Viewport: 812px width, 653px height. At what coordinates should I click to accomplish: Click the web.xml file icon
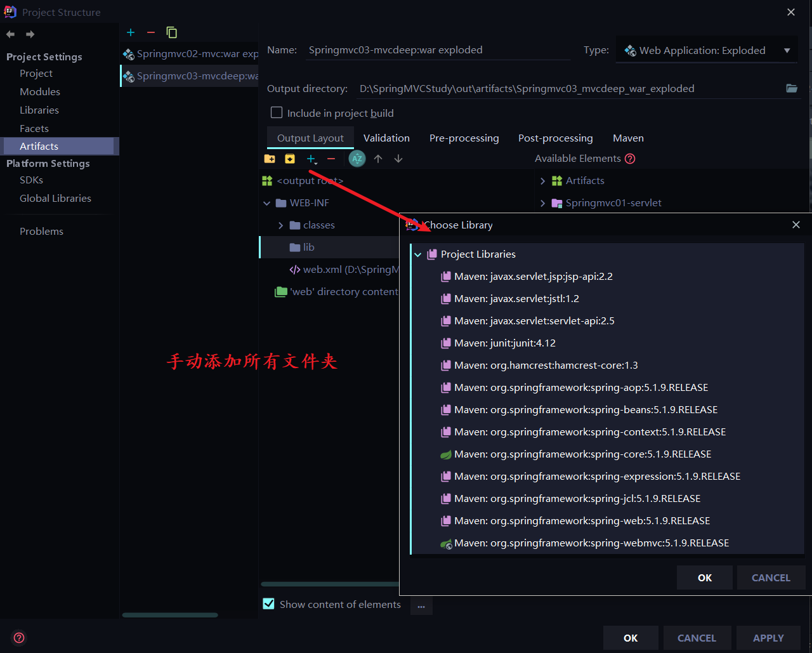click(x=295, y=270)
